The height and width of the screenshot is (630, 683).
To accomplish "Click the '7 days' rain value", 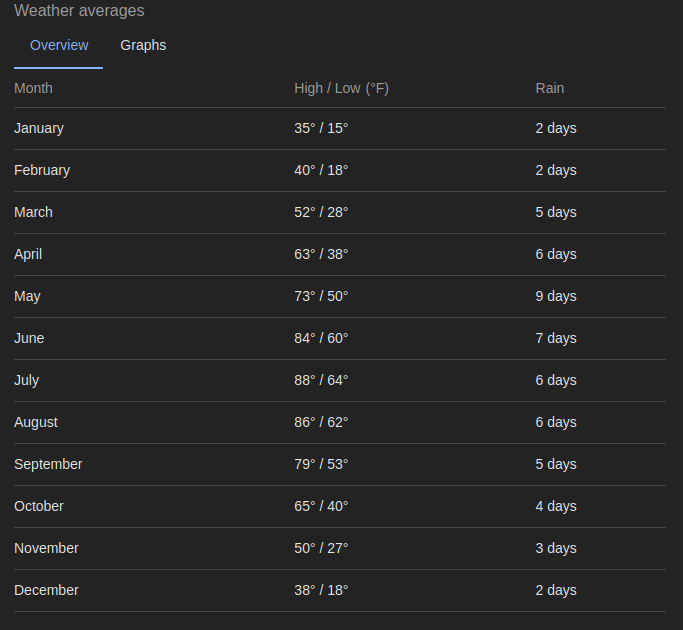I will pyautogui.click(x=556, y=338).
